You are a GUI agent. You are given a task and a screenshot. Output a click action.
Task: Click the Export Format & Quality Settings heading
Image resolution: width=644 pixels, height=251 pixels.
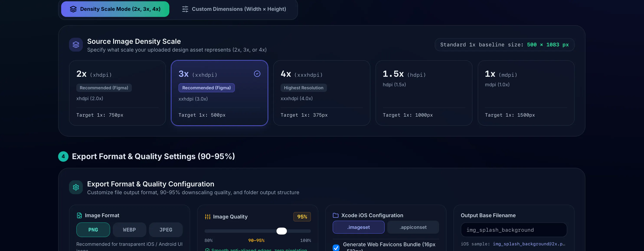point(153,156)
